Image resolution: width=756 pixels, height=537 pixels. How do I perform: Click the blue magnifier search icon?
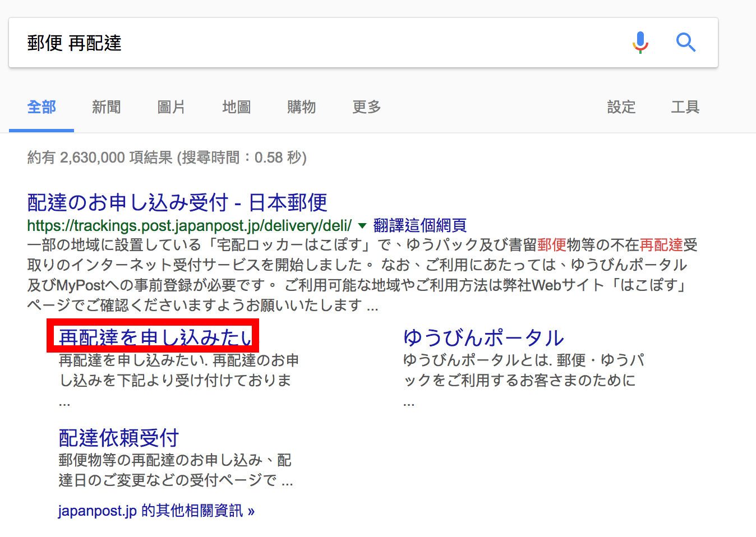[x=685, y=43]
